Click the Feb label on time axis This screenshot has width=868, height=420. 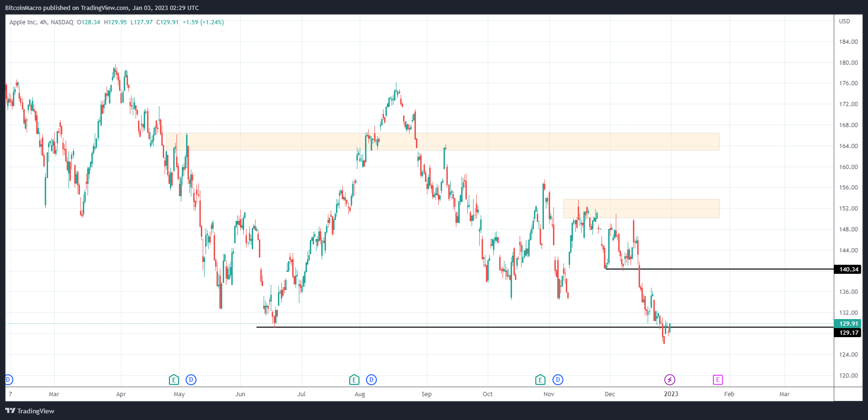click(x=729, y=394)
